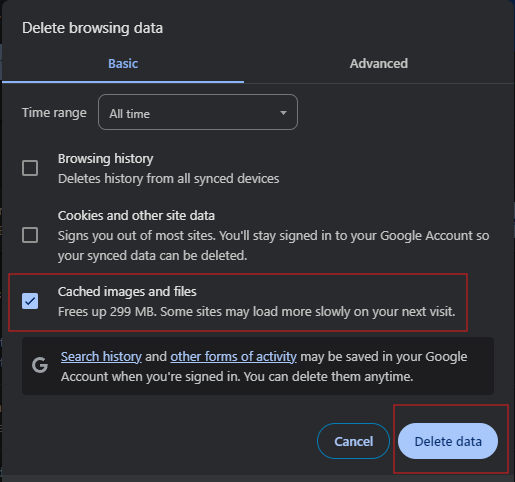The height and width of the screenshot is (482, 515).
Task: Click Deletes history from all synced devices text
Action: pos(169,179)
